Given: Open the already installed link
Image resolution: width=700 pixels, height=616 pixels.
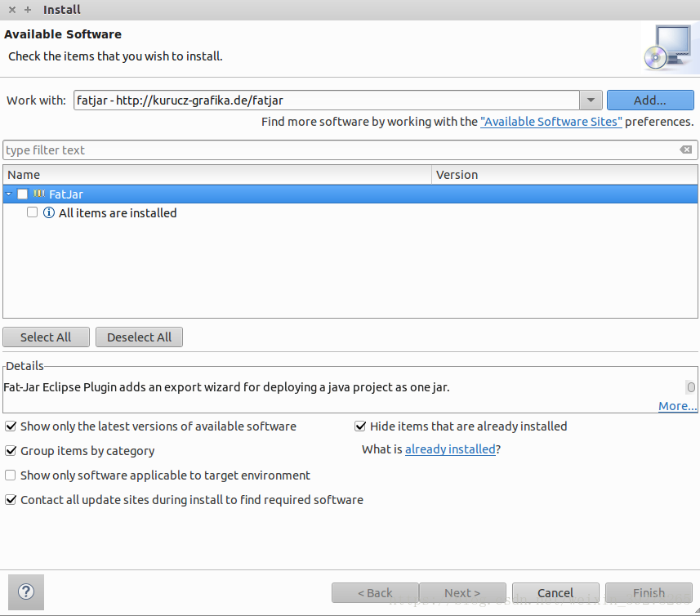Looking at the screenshot, I should (450, 449).
